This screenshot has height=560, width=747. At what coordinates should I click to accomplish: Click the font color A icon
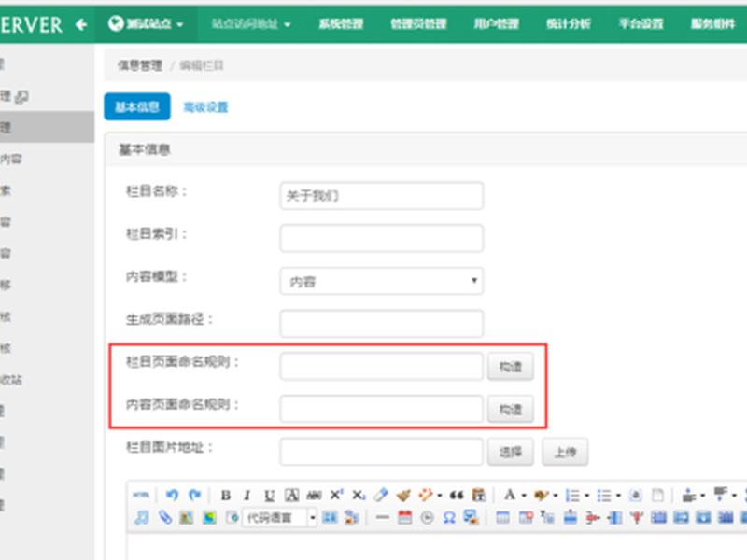pos(510,496)
